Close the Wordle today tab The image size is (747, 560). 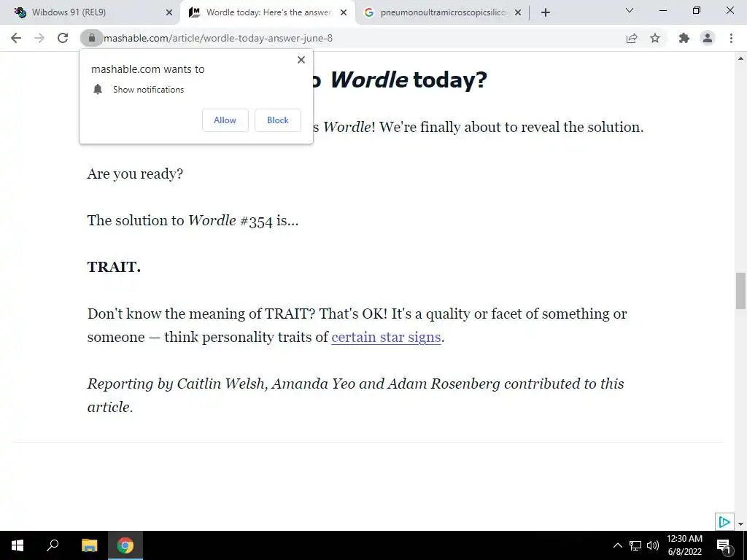[x=344, y=12]
